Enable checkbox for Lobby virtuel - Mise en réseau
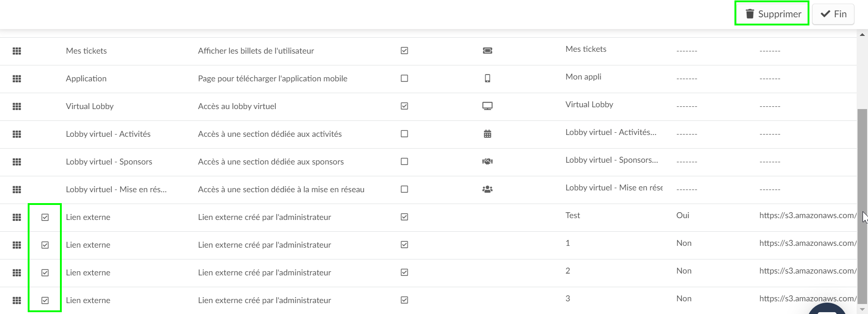The image size is (868, 314). (404, 189)
